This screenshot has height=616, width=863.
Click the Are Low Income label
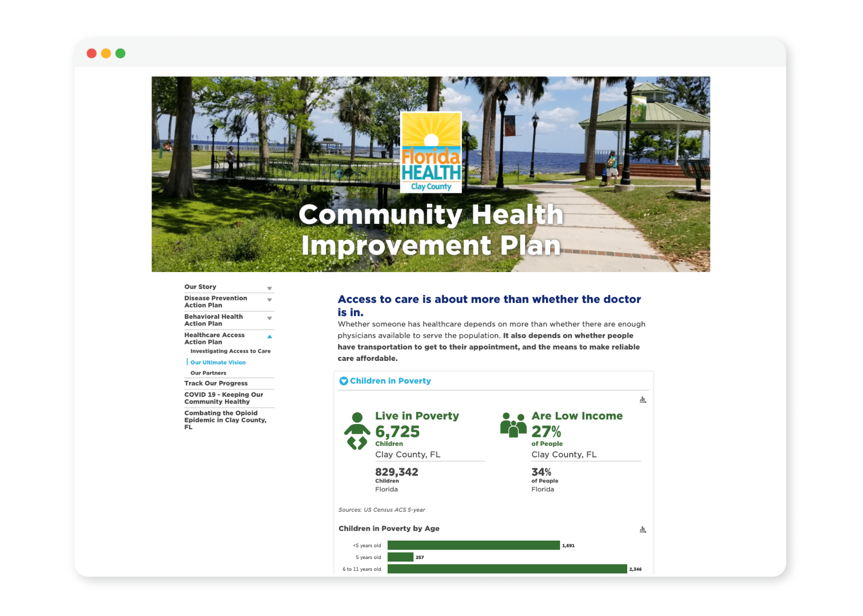point(577,416)
